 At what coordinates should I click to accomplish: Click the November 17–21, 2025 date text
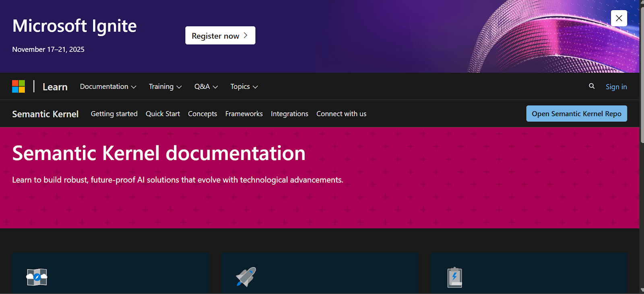pos(48,49)
